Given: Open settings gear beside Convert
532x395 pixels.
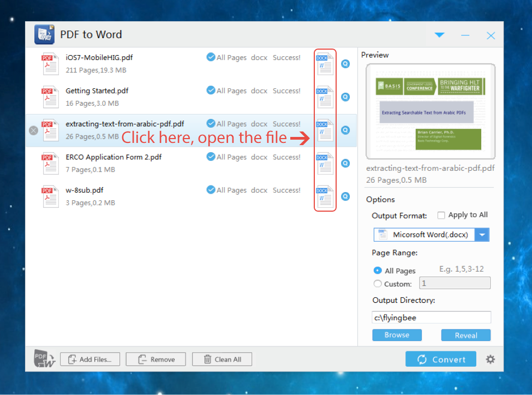Looking at the screenshot, I should click(x=491, y=359).
